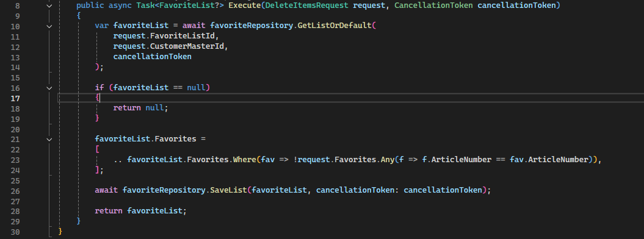644x239 pixels.
Task: Click line number 23 in gutter
Action: [x=15, y=160]
